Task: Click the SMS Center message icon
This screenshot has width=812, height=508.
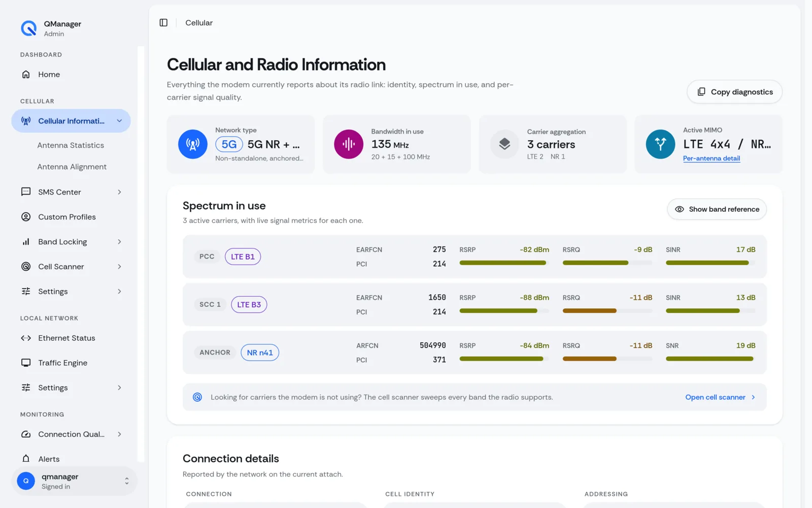Action: click(26, 192)
